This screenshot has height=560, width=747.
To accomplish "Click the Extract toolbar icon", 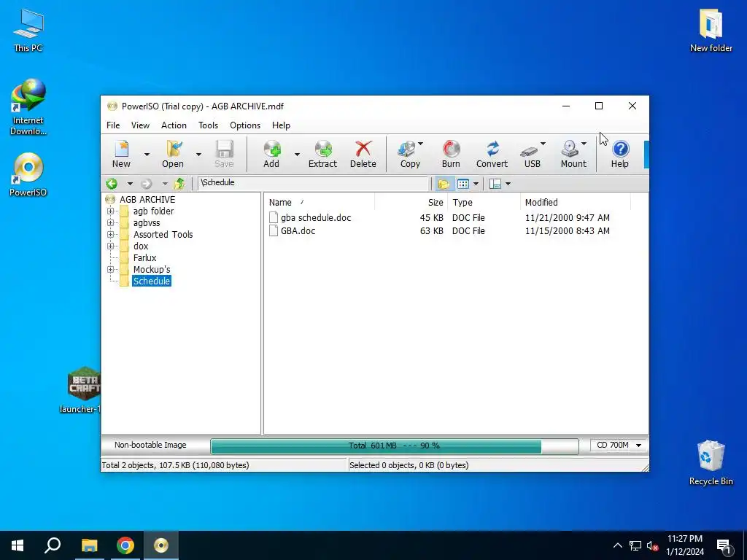I will pyautogui.click(x=322, y=154).
